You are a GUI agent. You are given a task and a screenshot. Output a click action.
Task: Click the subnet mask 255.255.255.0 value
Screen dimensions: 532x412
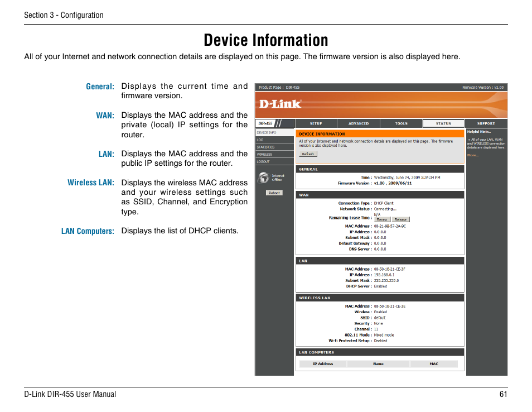[386, 281]
